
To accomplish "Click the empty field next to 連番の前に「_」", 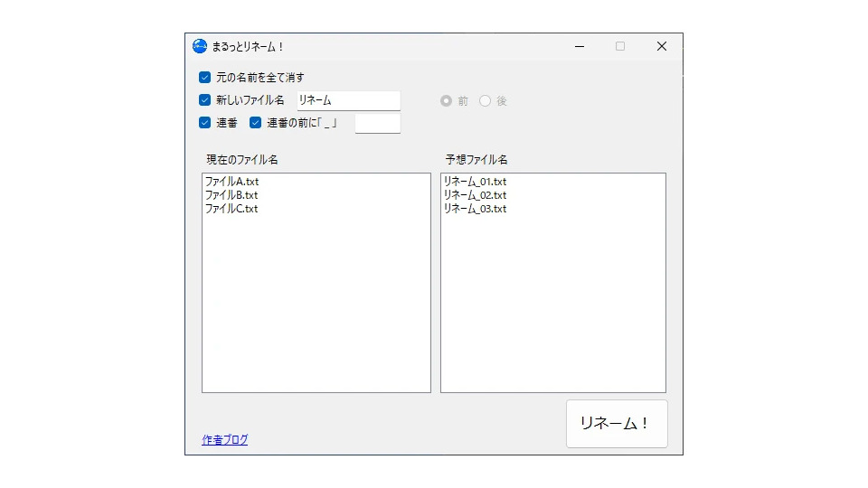I will pos(378,124).
